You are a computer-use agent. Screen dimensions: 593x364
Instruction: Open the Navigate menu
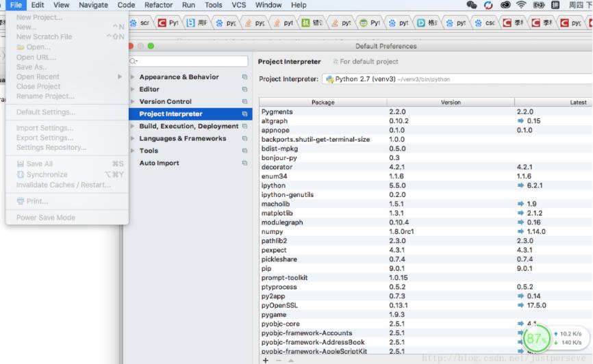pos(93,5)
